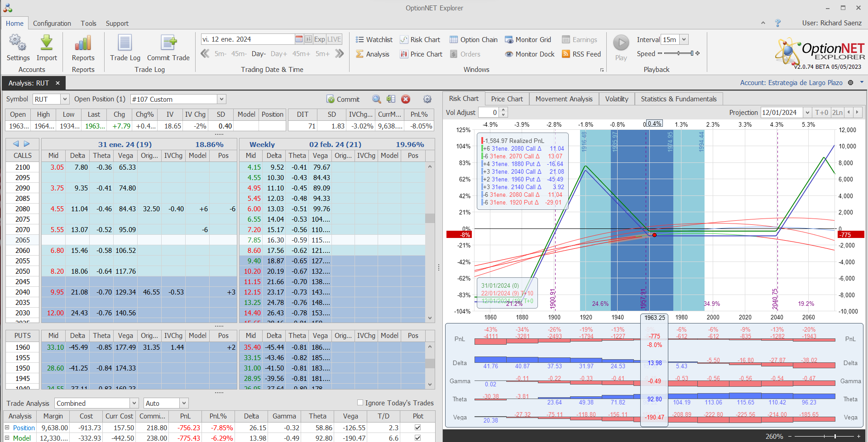Toggle the Ignore Today's Trades checkbox
The image size is (868, 442).
click(x=360, y=403)
